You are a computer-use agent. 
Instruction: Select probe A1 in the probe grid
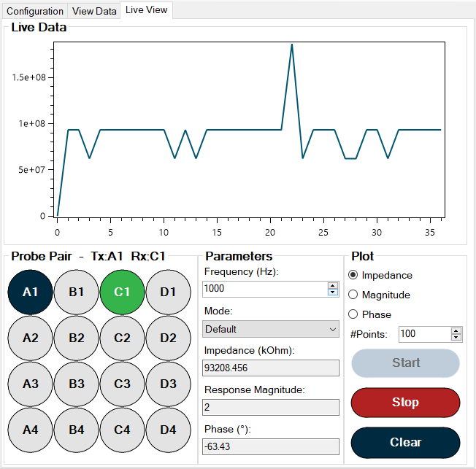pyautogui.click(x=30, y=292)
